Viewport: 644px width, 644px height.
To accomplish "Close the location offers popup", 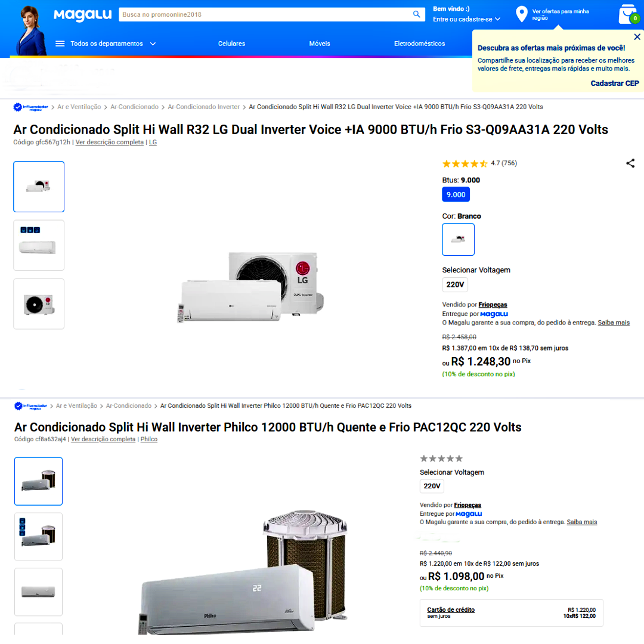I will click(x=637, y=37).
